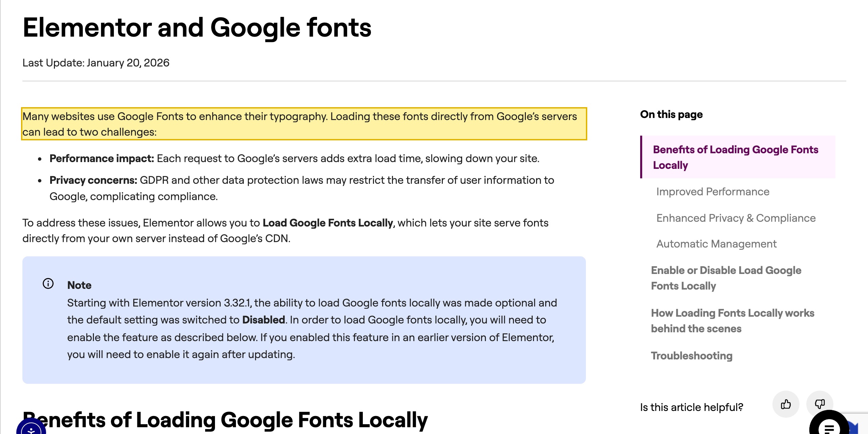Open How Loading Fonts Locally works section link
Image resolution: width=868 pixels, height=434 pixels.
[732, 321]
